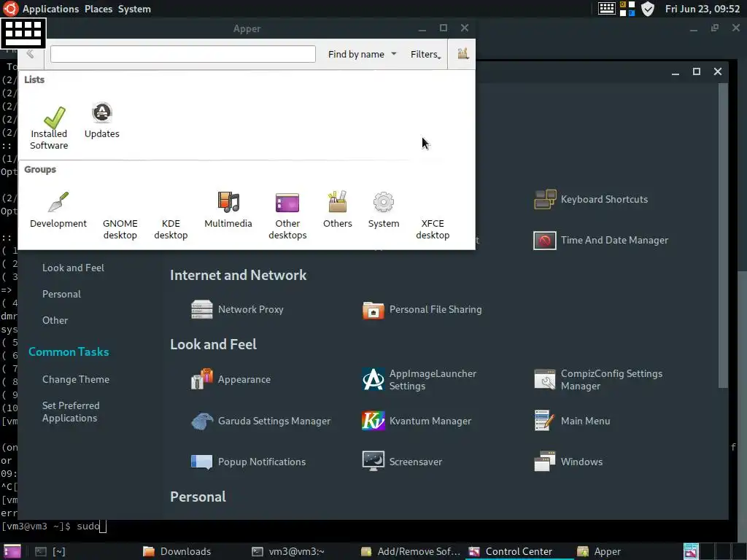Select the KDE desktop group

(171, 229)
